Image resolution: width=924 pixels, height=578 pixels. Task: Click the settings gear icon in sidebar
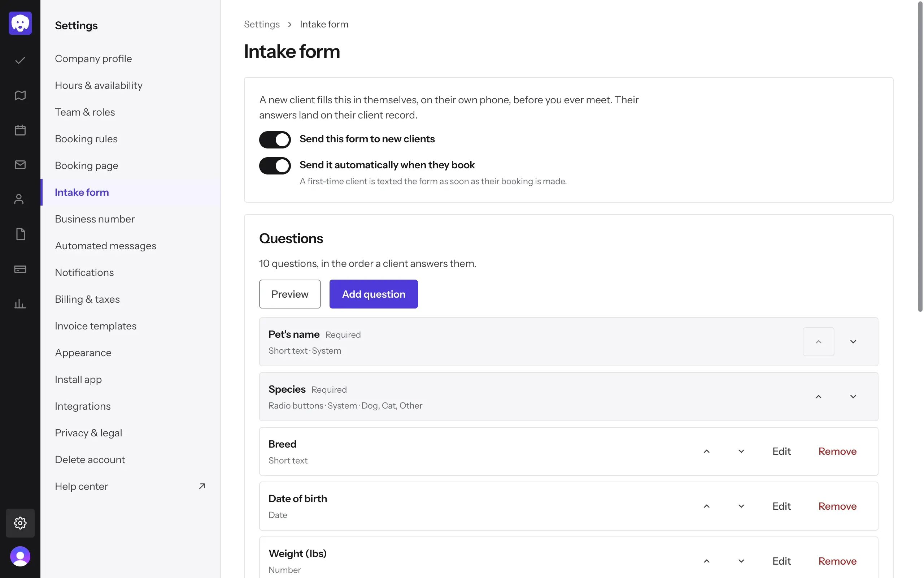tap(20, 523)
